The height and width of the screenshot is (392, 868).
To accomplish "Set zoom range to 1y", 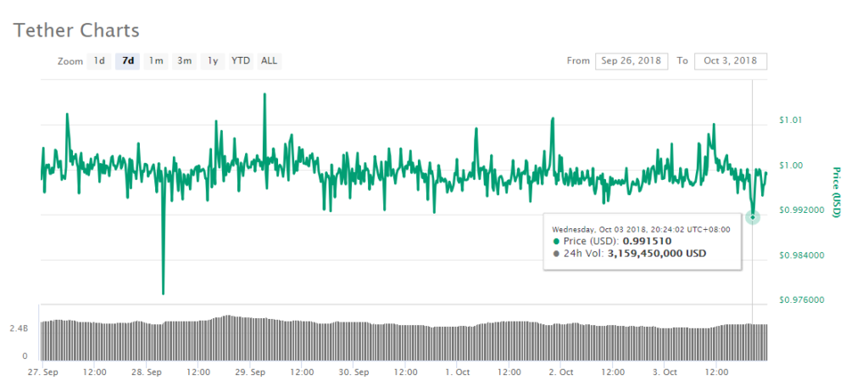I will (213, 61).
